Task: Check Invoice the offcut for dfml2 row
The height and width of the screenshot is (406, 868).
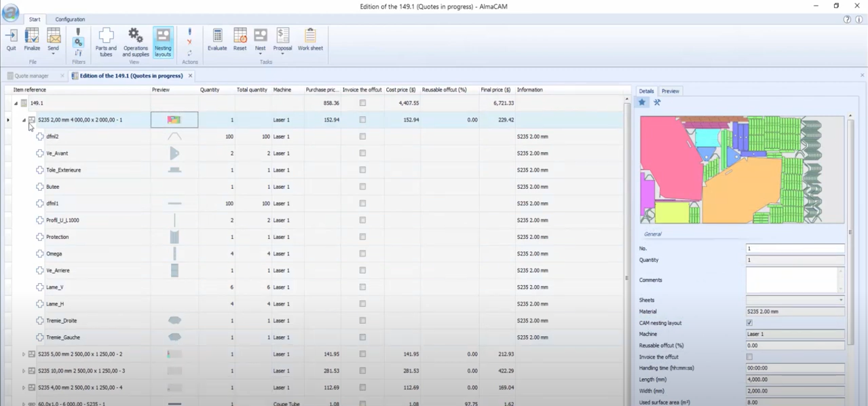Action: (x=362, y=136)
